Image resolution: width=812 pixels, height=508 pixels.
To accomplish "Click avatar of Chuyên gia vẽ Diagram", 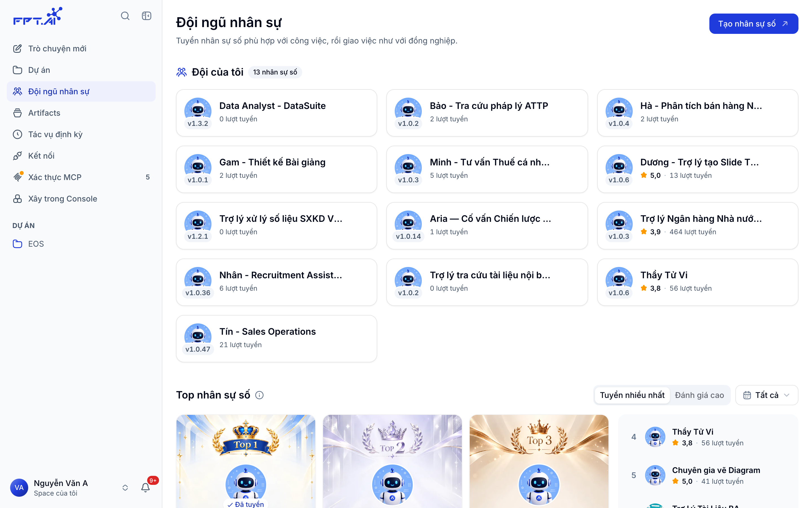I will 655,475.
